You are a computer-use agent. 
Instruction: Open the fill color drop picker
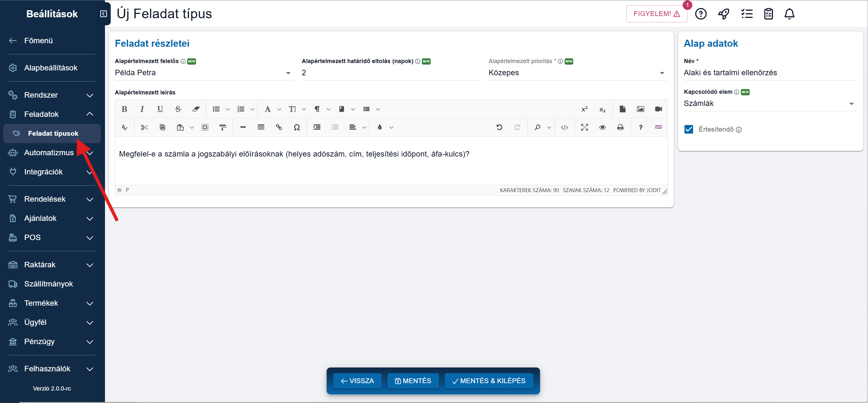(380, 127)
